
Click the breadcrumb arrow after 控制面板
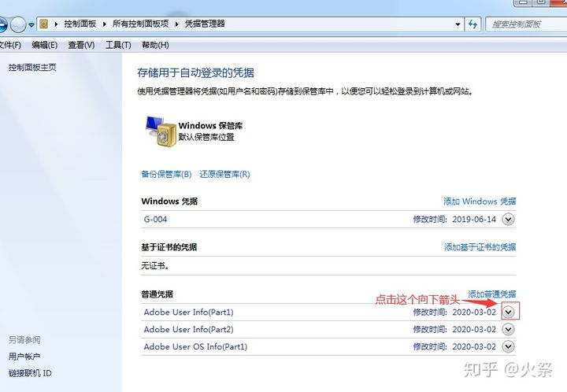click(105, 24)
